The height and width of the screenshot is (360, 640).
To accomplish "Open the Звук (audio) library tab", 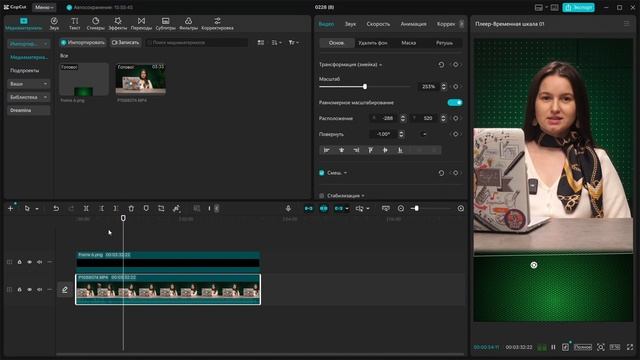I will click(54, 24).
